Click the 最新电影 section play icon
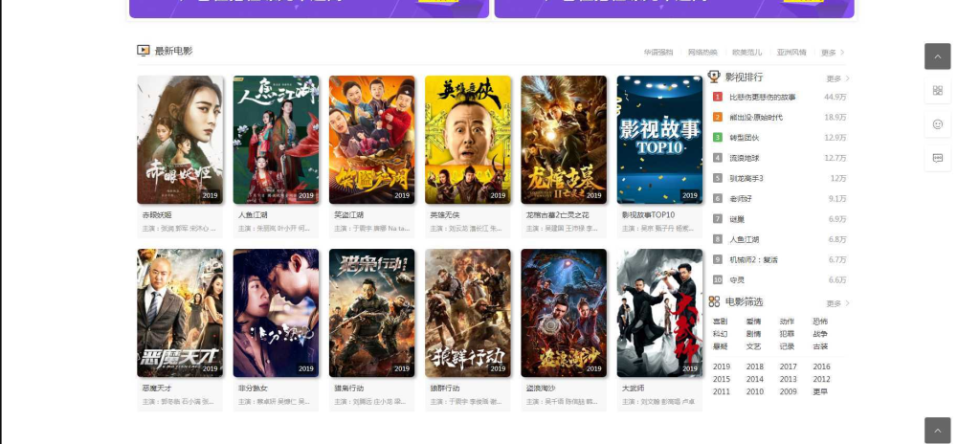Screen dimensions: 980x444 click(x=144, y=51)
